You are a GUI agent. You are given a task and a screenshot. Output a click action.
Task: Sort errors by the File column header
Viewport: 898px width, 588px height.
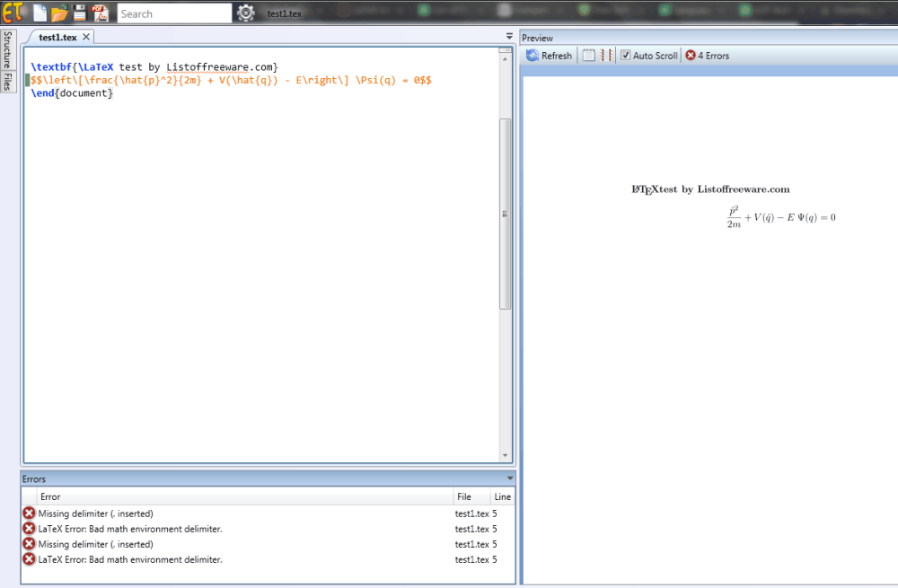point(471,496)
